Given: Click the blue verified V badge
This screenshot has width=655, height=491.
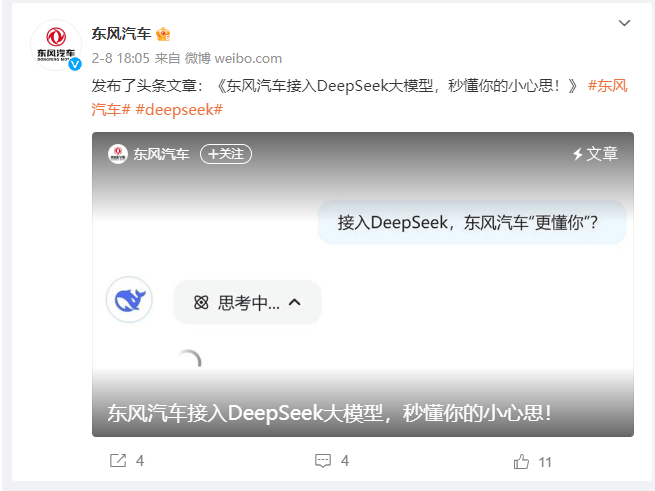Looking at the screenshot, I should click(75, 64).
